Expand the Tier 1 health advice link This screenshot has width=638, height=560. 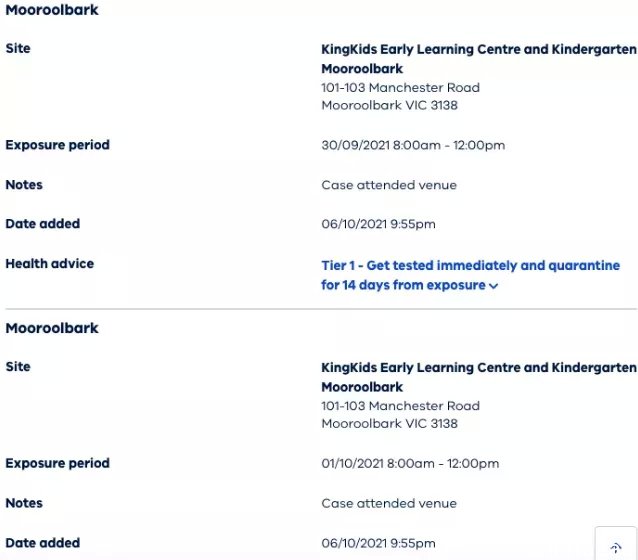point(470,275)
